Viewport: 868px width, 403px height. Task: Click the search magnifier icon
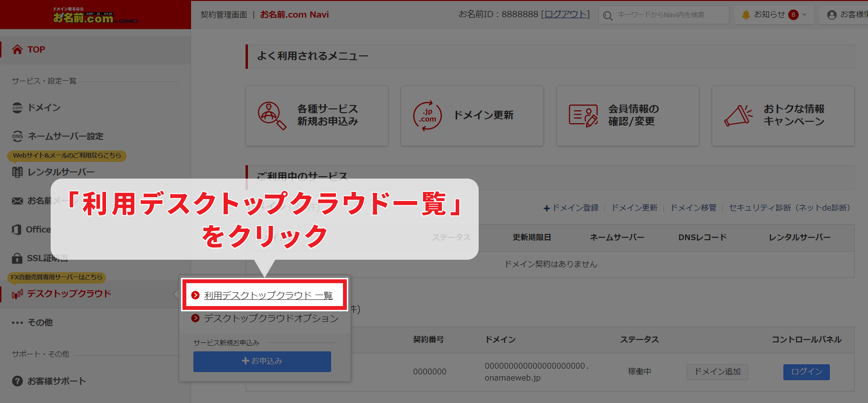point(608,15)
